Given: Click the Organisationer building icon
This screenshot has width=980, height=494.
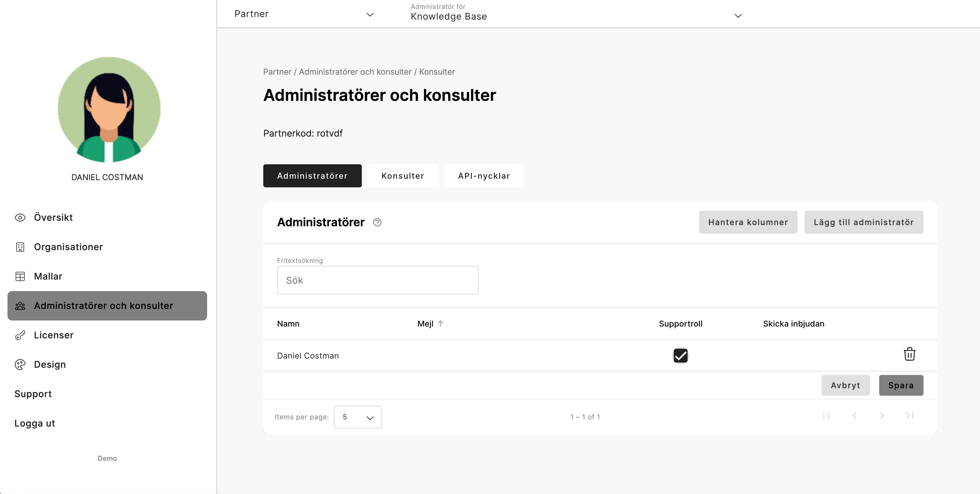Looking at the screenshot, I should [x=20, y=247].
